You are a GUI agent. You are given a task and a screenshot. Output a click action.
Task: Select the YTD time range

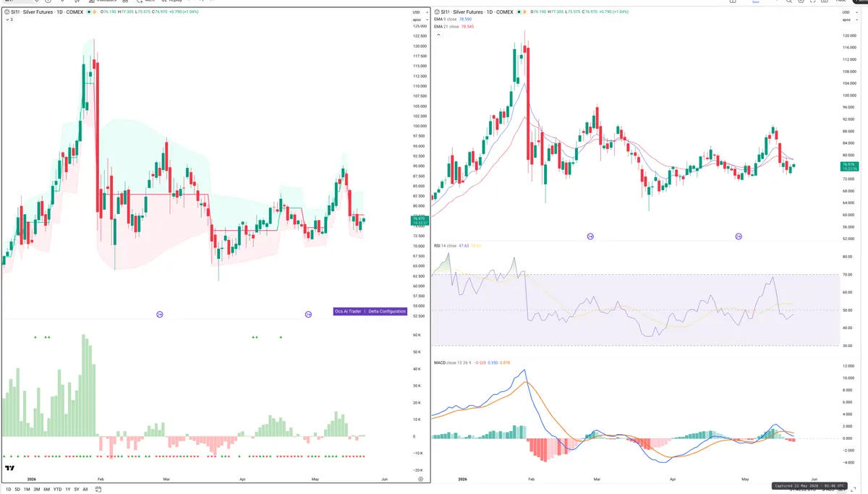(57, 489)
